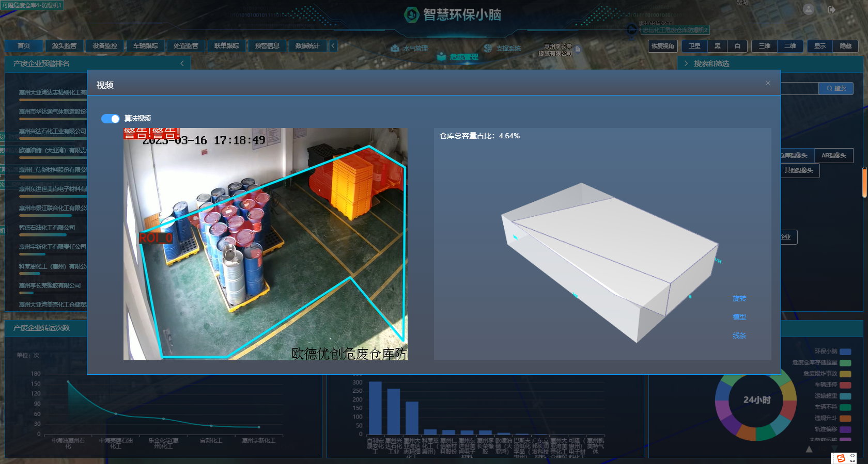Screen dimensions: 868x464
Task: Click the 惠州李长荣橡胶有限公司 map marker
Action: (578, 50)
